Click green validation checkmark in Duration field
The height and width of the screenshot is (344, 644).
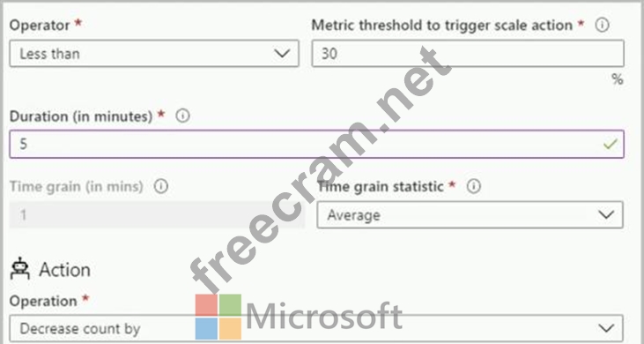[x=611, y=145]
